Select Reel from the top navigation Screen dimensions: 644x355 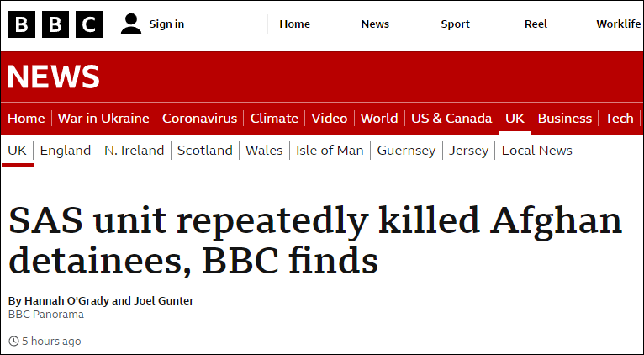(x=536, y=24)
